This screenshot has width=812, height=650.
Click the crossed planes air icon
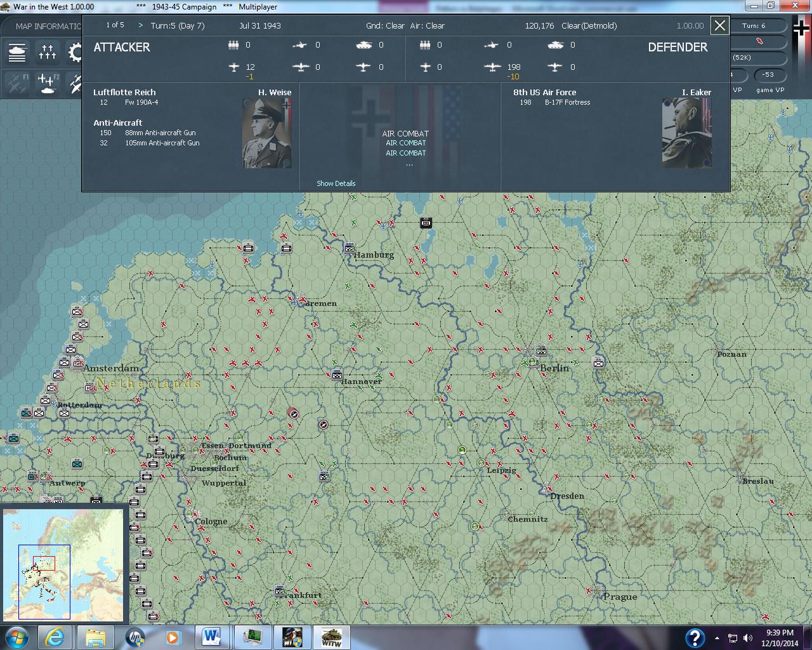point(74,83)
